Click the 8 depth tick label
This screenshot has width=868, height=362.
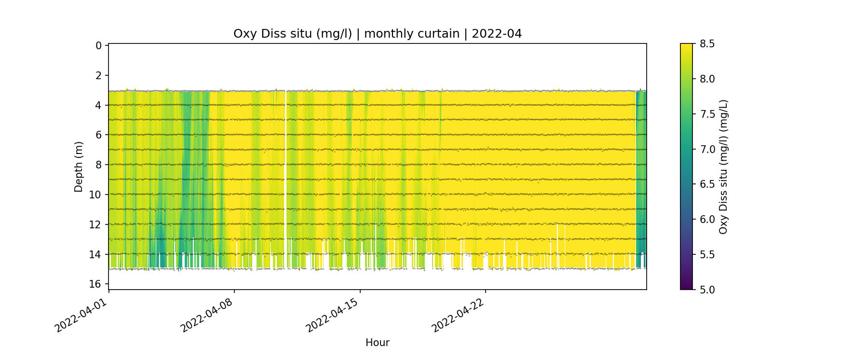click(98, 165)
